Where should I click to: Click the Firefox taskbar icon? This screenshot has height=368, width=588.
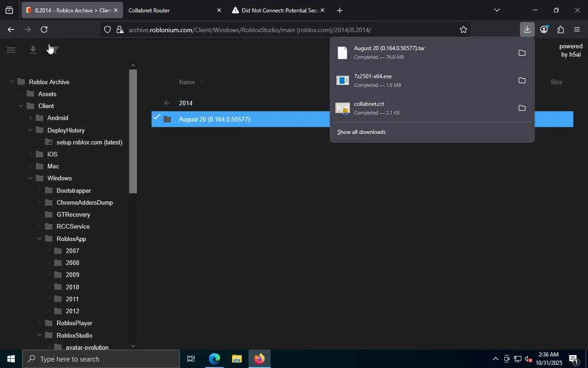[259, 359]
